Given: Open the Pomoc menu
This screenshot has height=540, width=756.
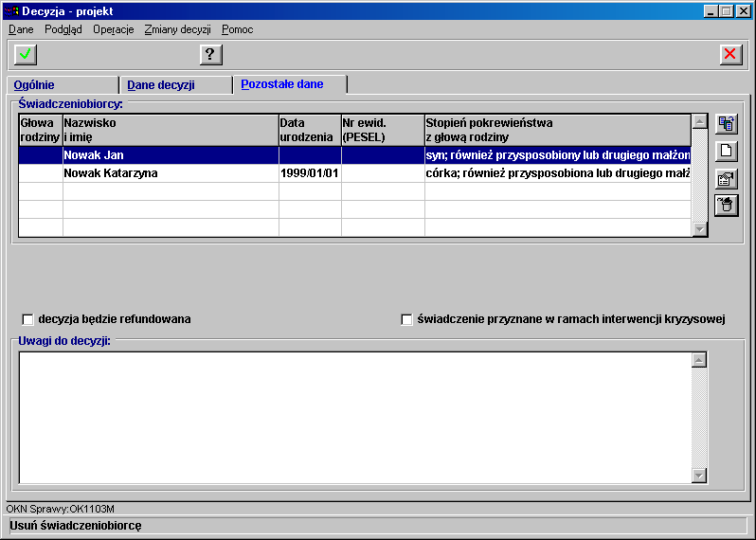Looking at the screenshot, I should (x=237, y=29).
